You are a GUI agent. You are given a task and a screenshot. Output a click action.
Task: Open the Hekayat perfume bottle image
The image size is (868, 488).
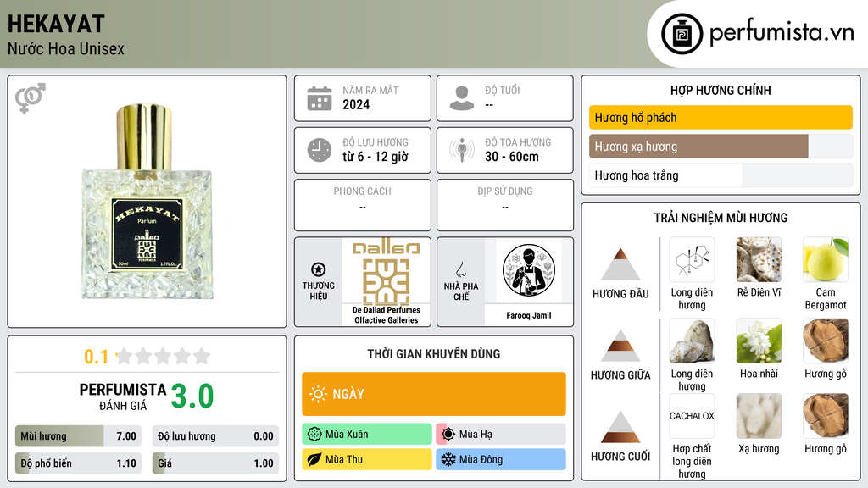tap(147, 202)
